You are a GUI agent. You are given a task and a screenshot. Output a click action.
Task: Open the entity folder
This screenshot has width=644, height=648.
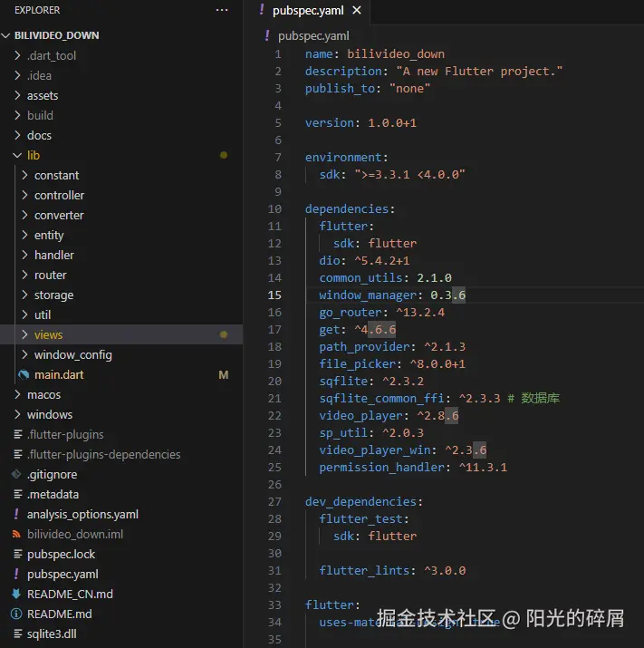pyautogui.click(x=49, y=235)
